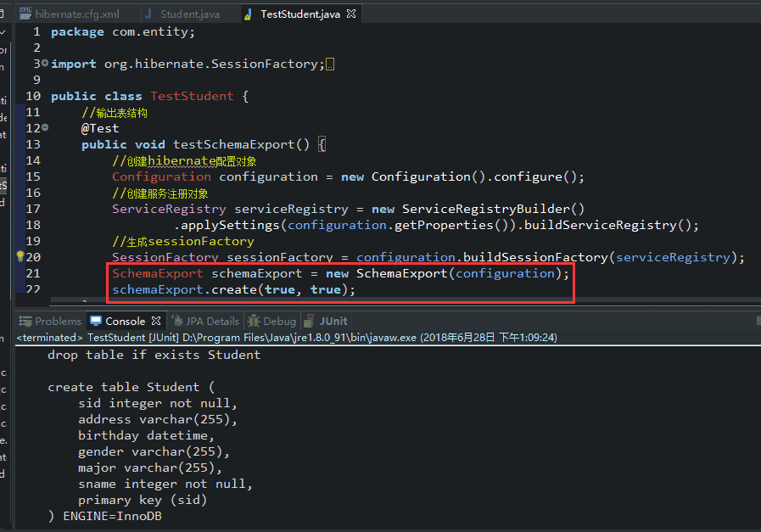Click the warning lightbulb marker on line 20
The height and width of the screenshot is (532, 761).
(x=20, y=257)
